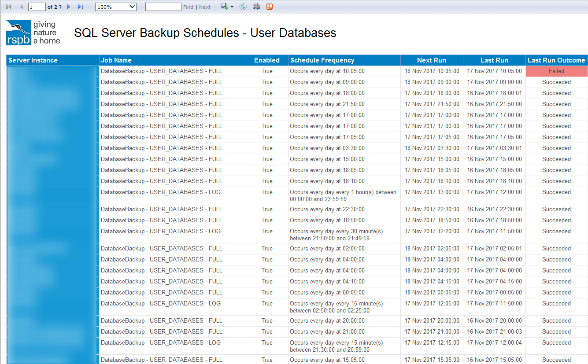Click the save/export disk icon
Image resolution: width=588 pixels, height=364 pixels.
(224, 7)
